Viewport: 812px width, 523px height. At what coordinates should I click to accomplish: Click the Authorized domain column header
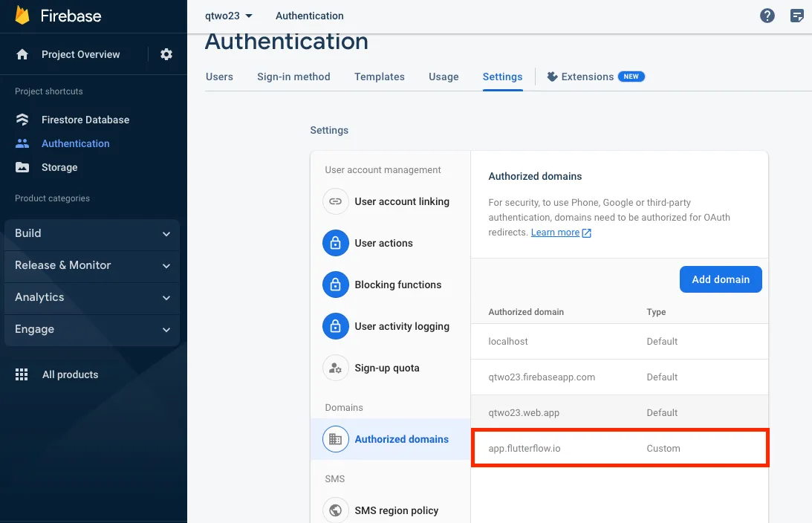pos(526,312)
